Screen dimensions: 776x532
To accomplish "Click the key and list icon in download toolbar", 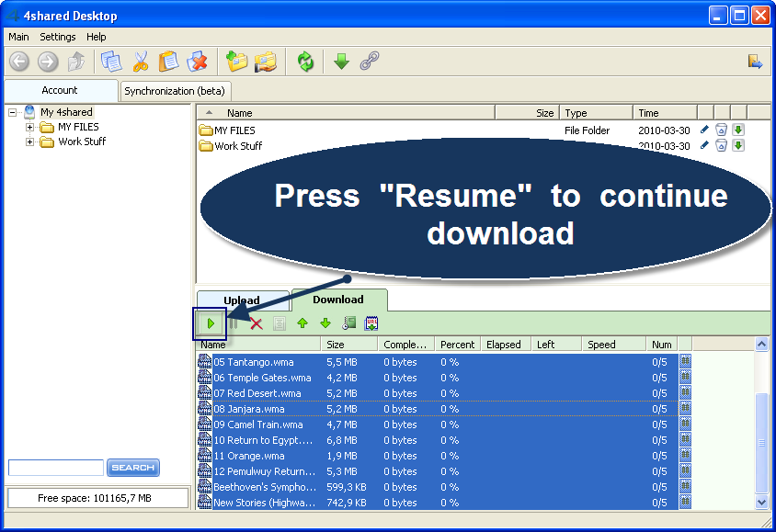I will coord(348,323).
